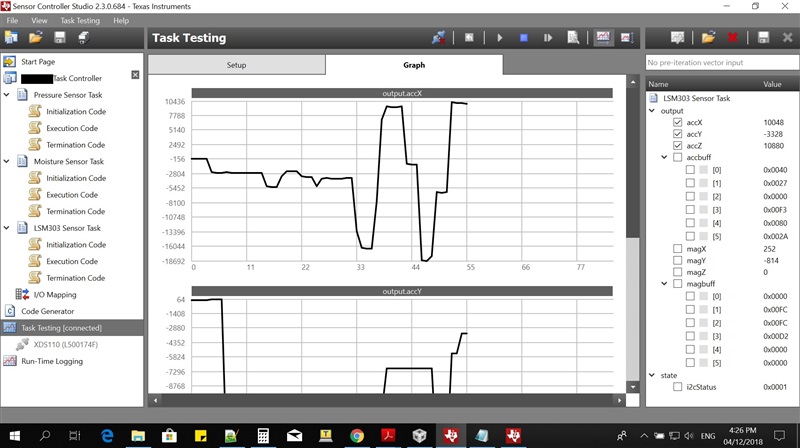
Task: Enable the magY checkbox
Action: (677, 260)
